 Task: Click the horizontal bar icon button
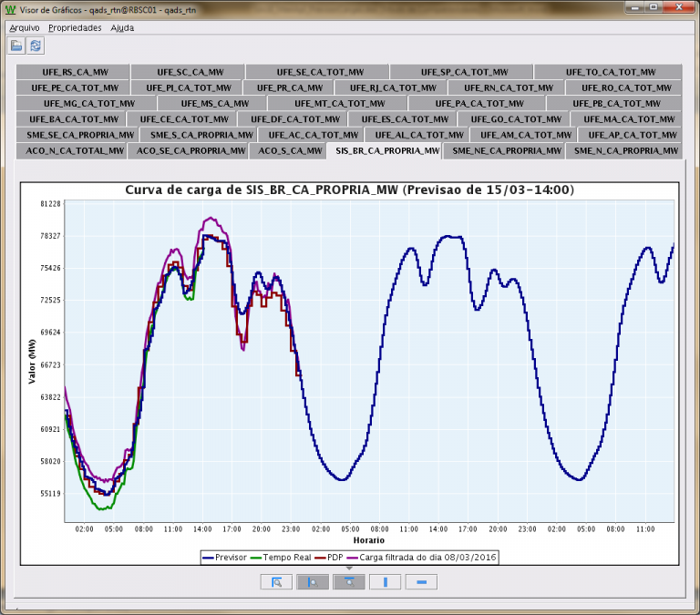click(421, 582)
